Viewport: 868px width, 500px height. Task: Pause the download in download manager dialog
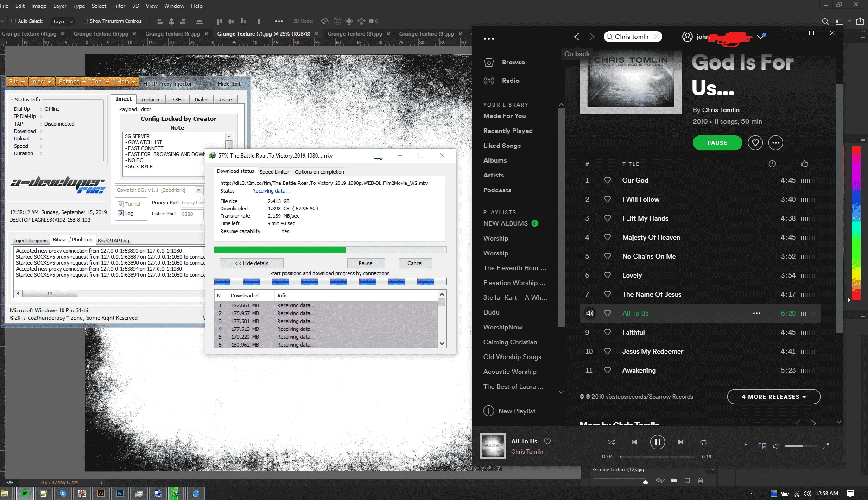coord(365,263)
